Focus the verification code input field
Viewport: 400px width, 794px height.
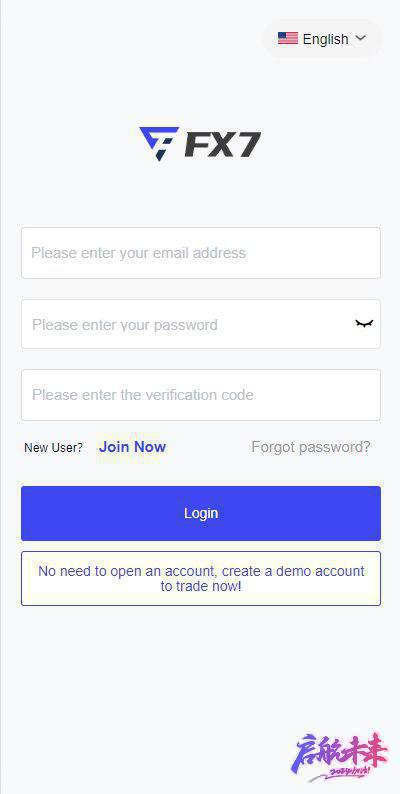pyautogui.click(x=201, y=395)
